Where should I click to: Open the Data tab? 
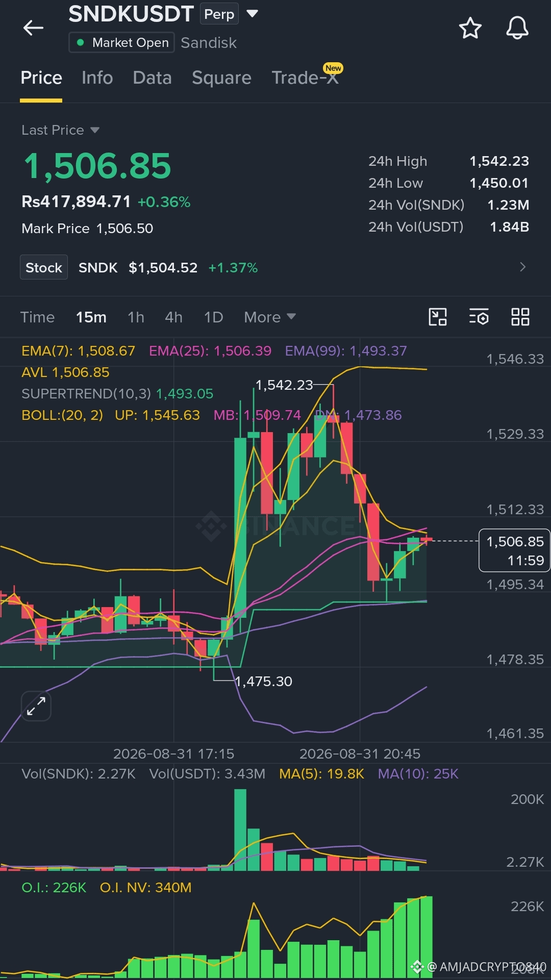pos(152,78)
